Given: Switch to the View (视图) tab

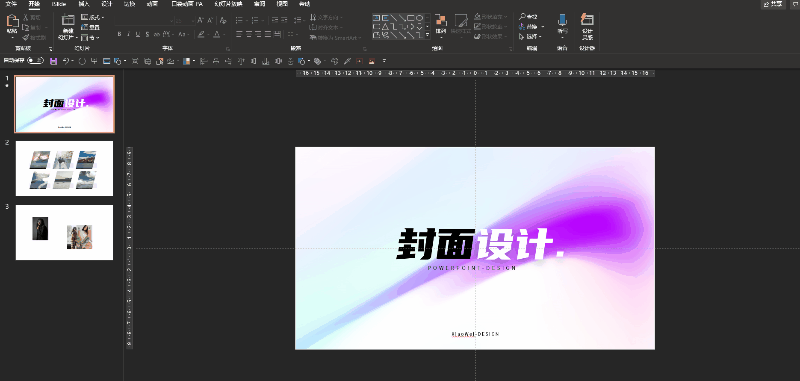Looking at the screenshot, I should tap(282, 4).
